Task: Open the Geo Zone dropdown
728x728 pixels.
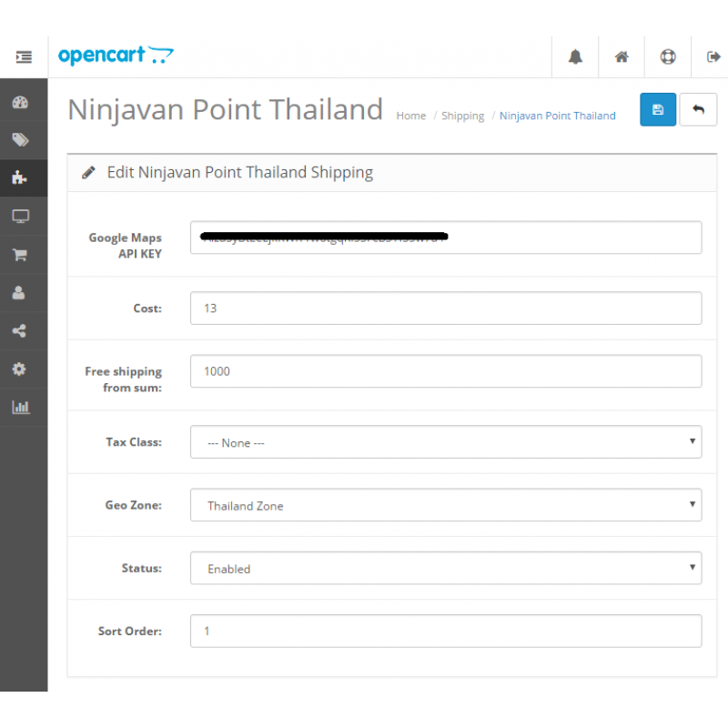Action: [x=445, y=505]
